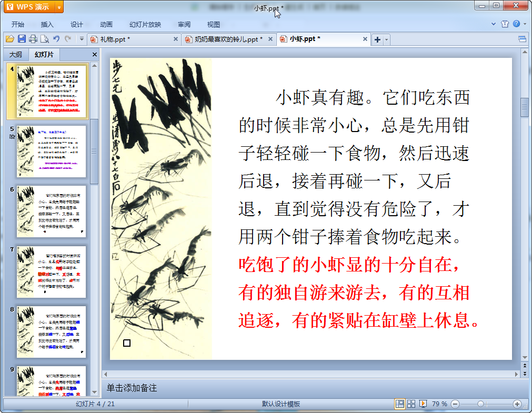532x413 pixels.
Task: Zoom in with the plus button
Action: (517, 404)
